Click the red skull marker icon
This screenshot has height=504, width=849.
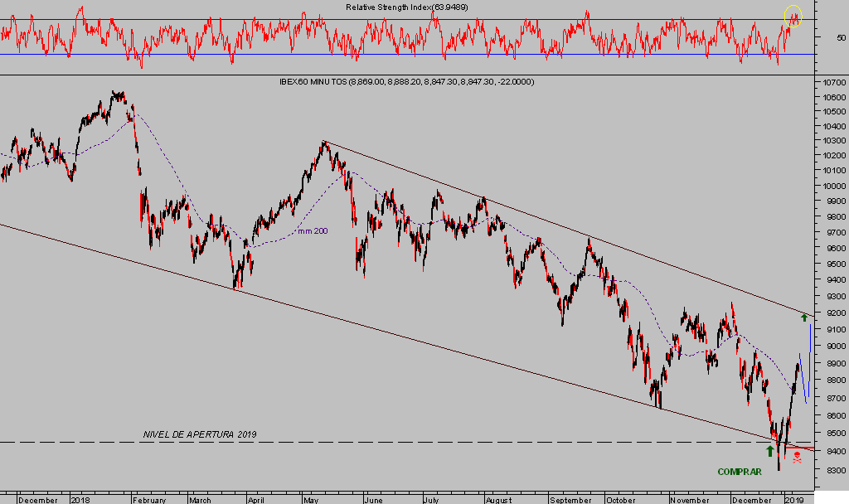(797, 458)
